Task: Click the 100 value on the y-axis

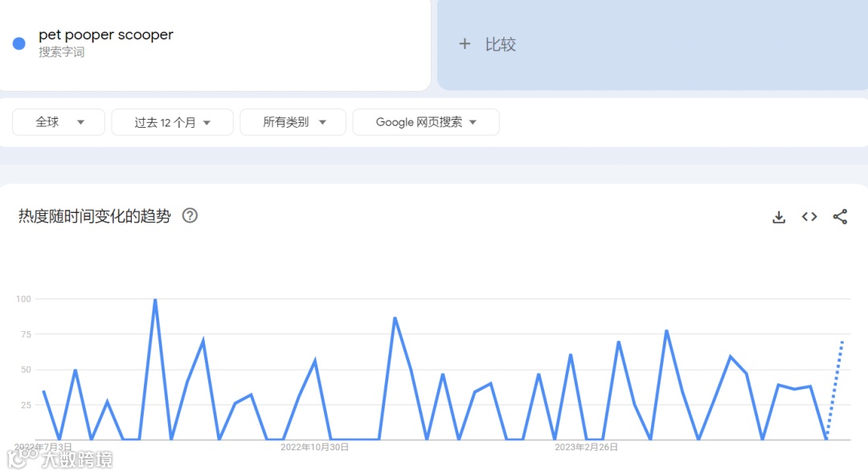Action: 24,299
